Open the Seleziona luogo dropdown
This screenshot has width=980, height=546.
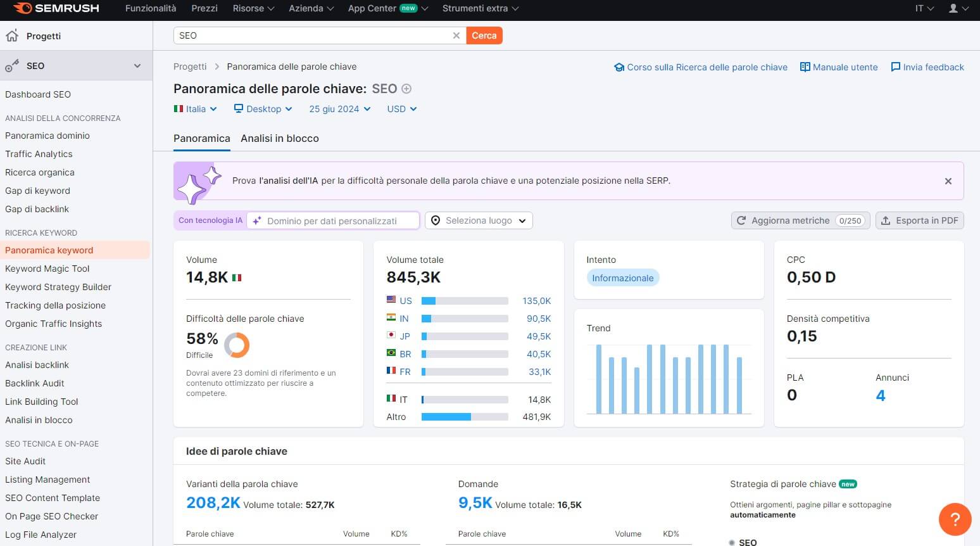coord(479,220)
